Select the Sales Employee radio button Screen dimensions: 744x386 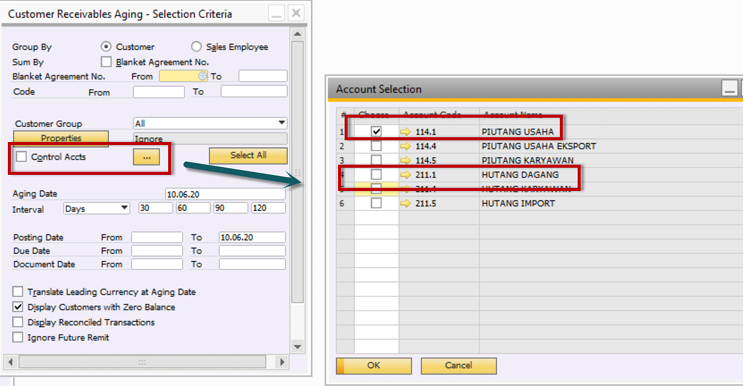[x=196, y=46]
